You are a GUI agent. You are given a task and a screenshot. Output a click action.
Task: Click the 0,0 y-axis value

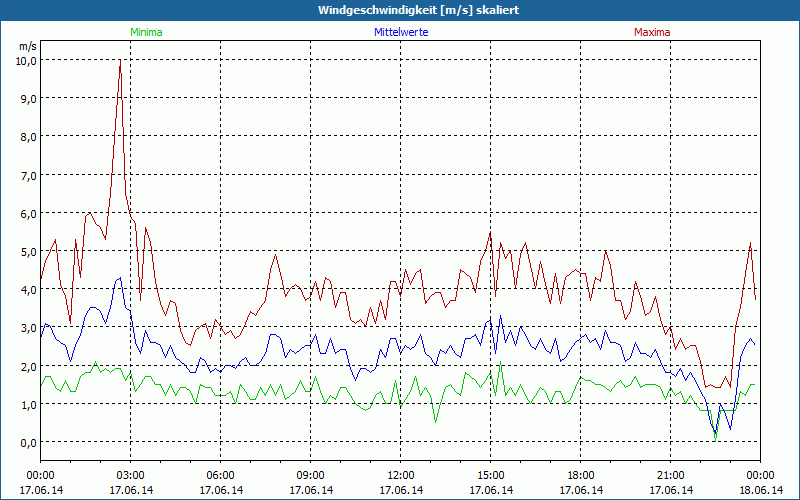29,443
